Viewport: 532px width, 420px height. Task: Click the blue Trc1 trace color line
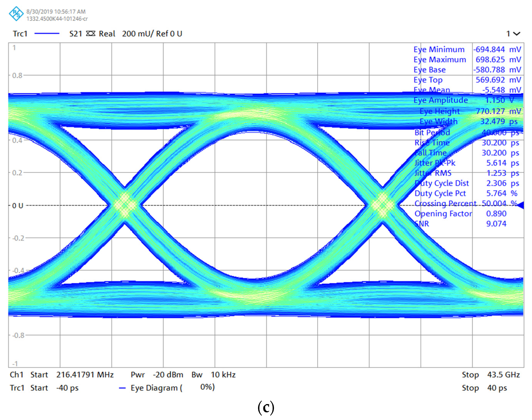tap(47, 34)
